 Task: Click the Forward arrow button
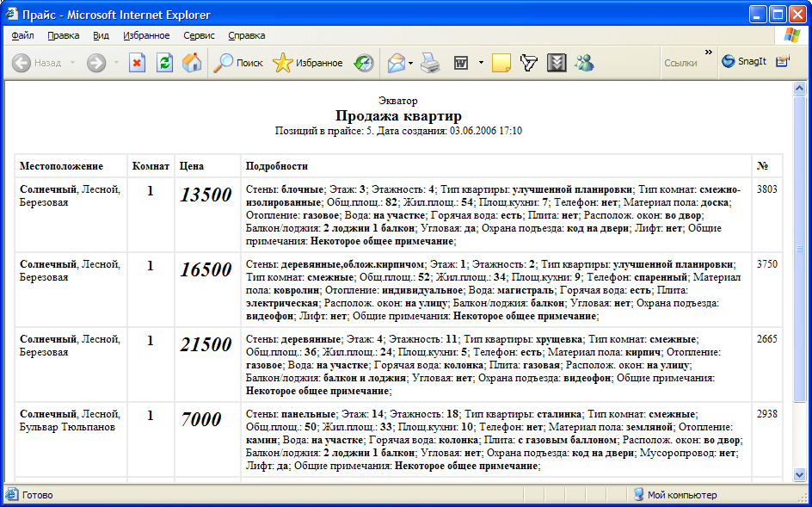(x=96, y=63)
